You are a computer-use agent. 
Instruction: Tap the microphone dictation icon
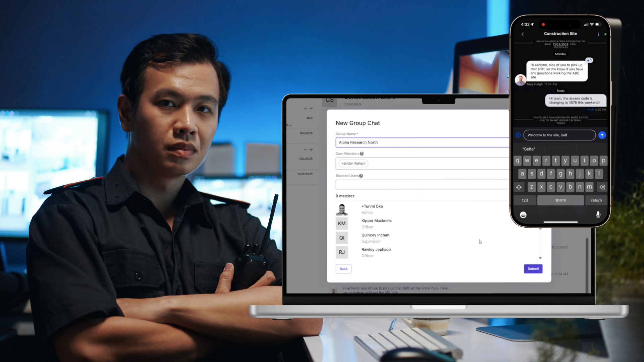pos(598,215)
